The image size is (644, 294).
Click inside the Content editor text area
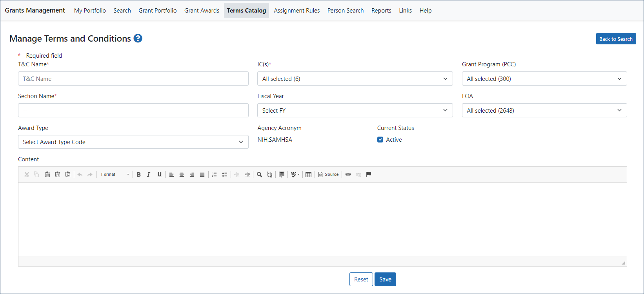click(322, 219)
